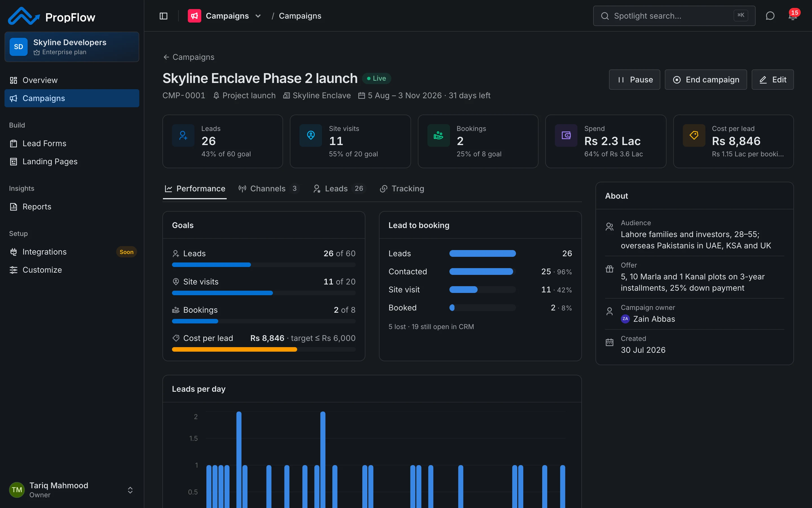This screenshot has width=812, height=508.
Task: Click the Leads goal progress bar
Action: click(264, 265)
